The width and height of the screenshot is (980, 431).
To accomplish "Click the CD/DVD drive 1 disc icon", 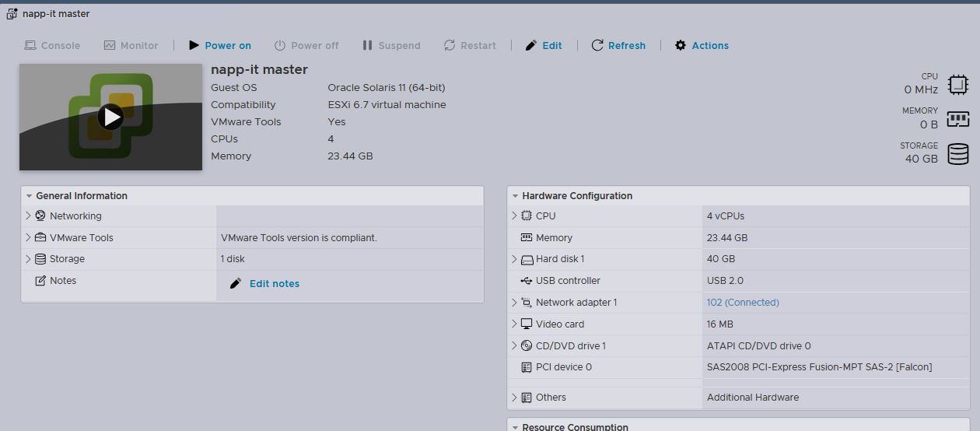I will 527,345.
